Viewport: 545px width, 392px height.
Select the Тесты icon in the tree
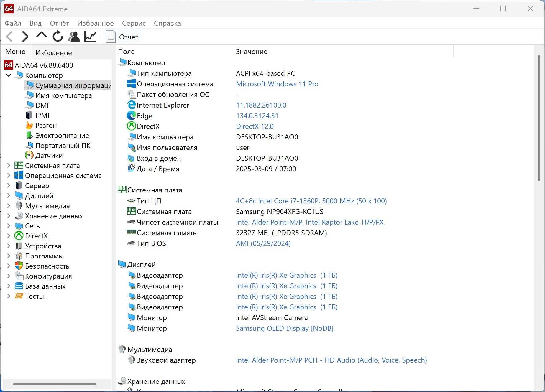click(19, 296)
